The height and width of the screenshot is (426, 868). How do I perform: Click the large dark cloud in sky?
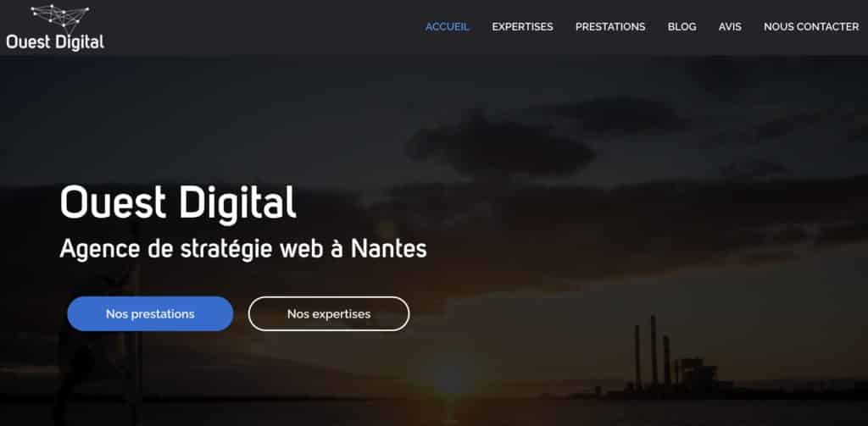pos(500,145)
